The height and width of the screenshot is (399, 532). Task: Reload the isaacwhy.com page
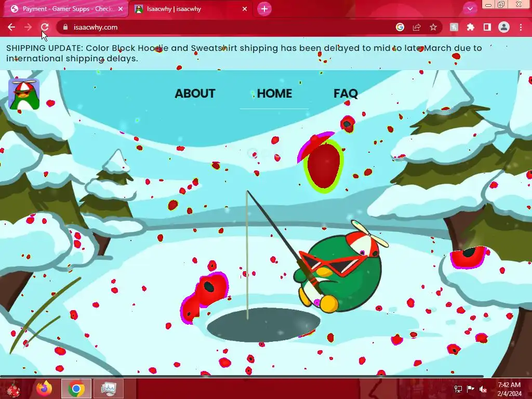pyautogui.click(x=45, y=27)
